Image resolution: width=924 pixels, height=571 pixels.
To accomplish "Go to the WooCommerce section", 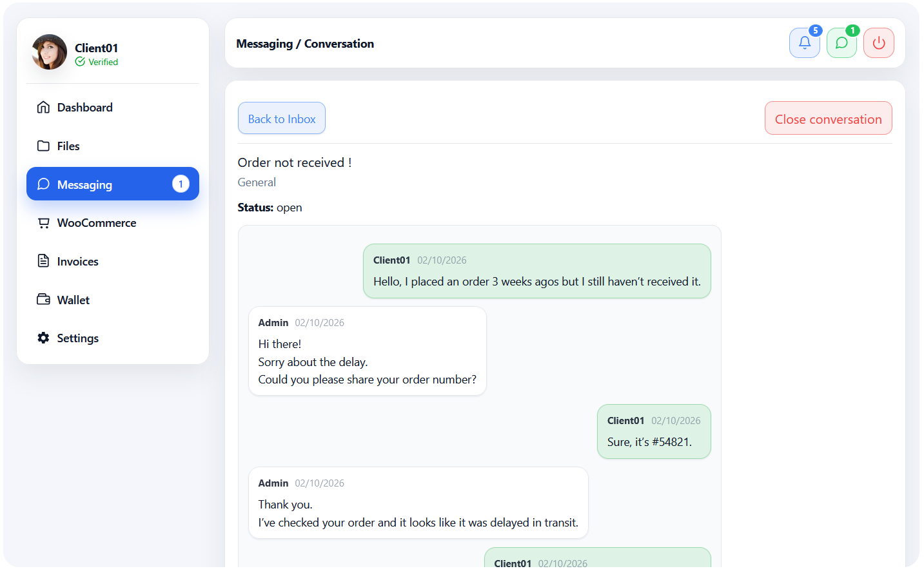I will point(96,223).
